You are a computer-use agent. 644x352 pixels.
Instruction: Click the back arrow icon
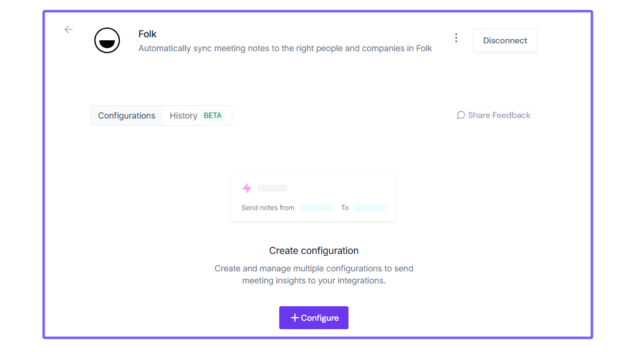[69, 29]
